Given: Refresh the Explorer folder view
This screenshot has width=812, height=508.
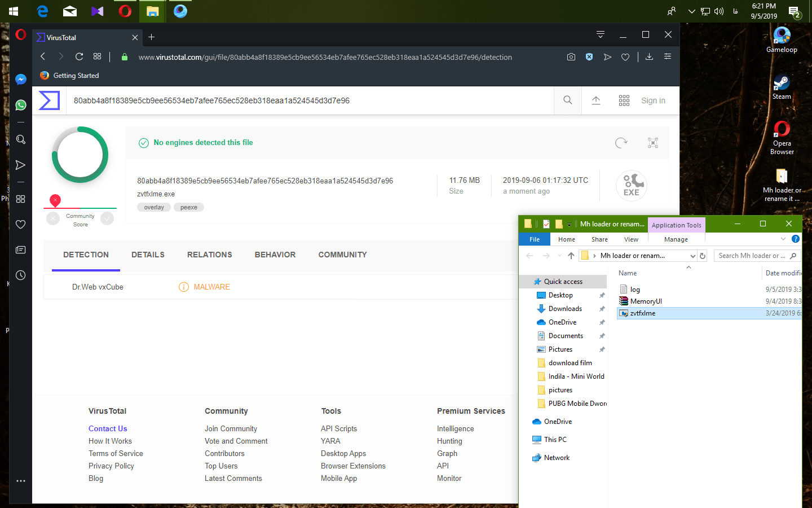Looking at the screenshot, I should (703, 256).
